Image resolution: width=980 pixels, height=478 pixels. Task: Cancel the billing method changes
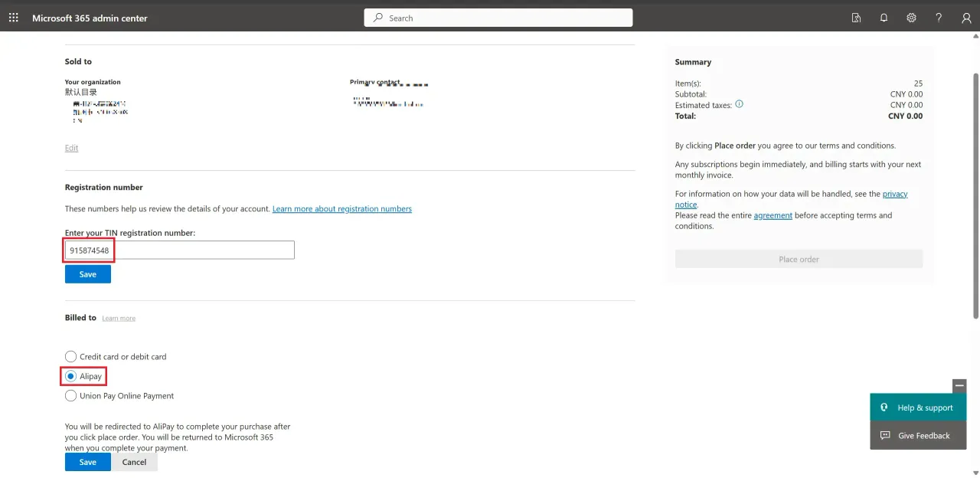134,462
